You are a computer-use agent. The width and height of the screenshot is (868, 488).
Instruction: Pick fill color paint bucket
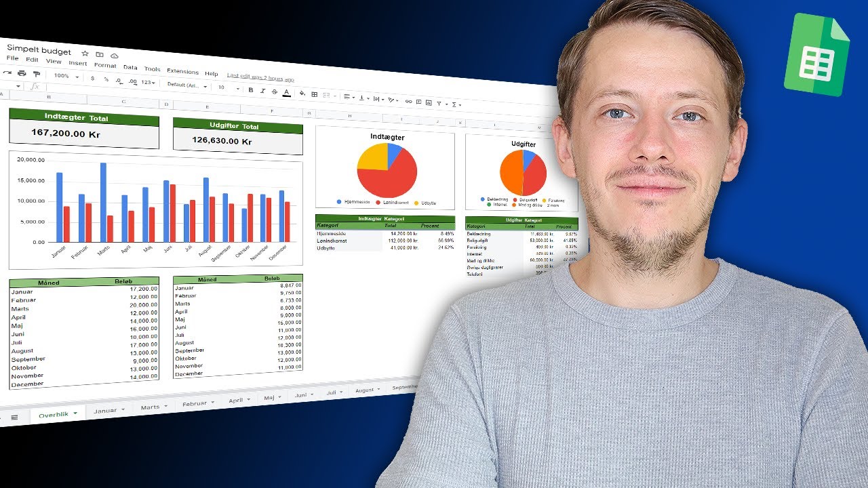(x=302, y=93)
